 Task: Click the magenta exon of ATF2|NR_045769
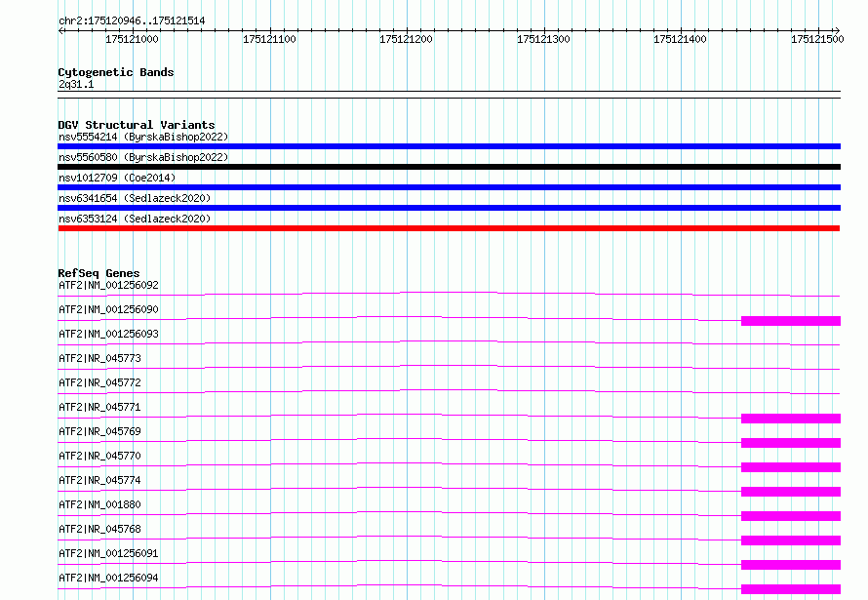[x=791, y=443]
